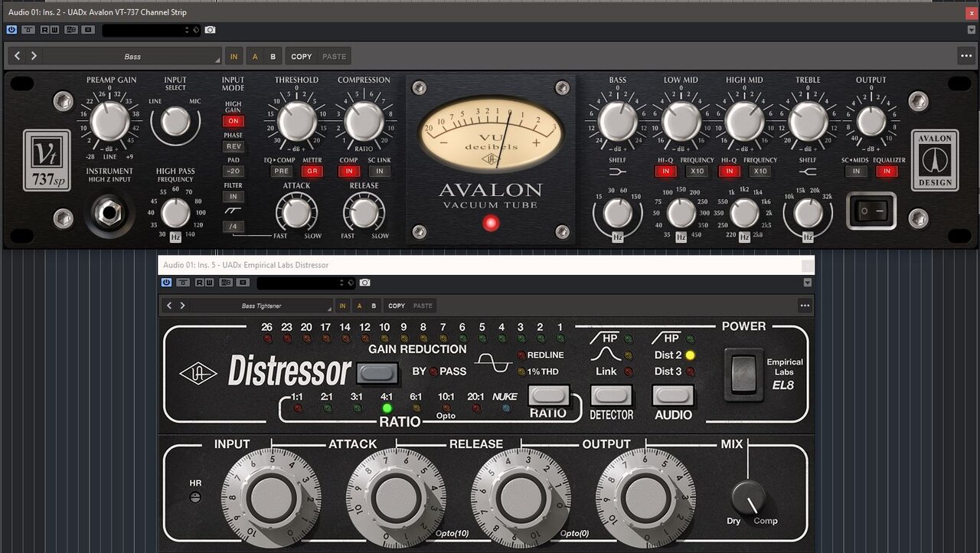Viewport: 980px width, 553px height.
Task: Bypass Avalon VT-737 plugin via blue power icon
Action: 11,30
